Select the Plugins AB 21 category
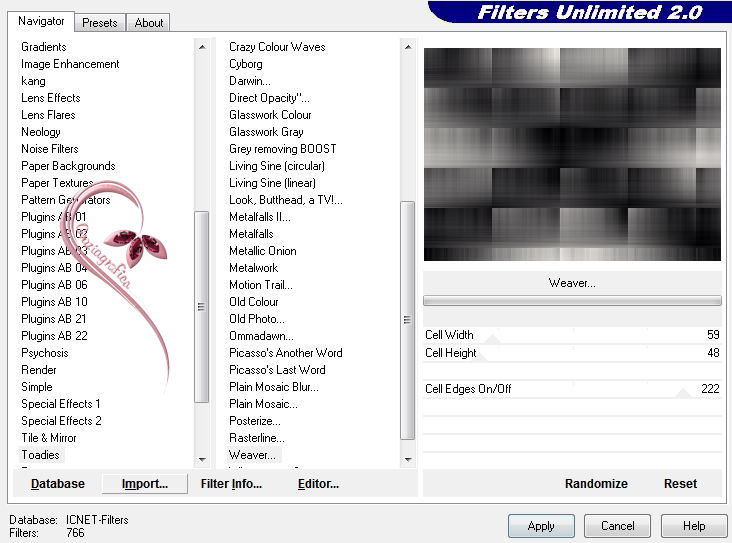Screen dimensions: 732x543 [x=54, y=319]
